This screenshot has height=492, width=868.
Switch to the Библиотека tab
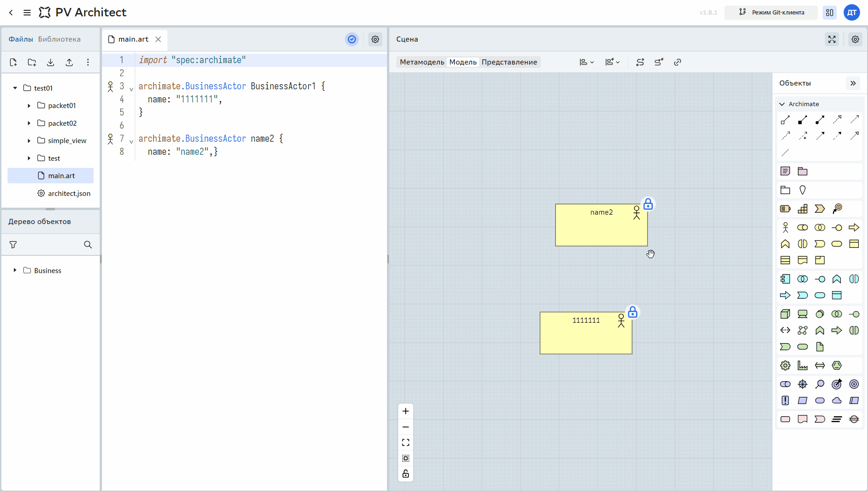[59, 39]
